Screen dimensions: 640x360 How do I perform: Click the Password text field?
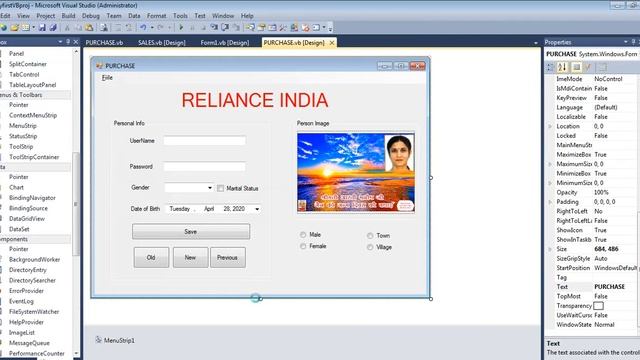(204, 167)
